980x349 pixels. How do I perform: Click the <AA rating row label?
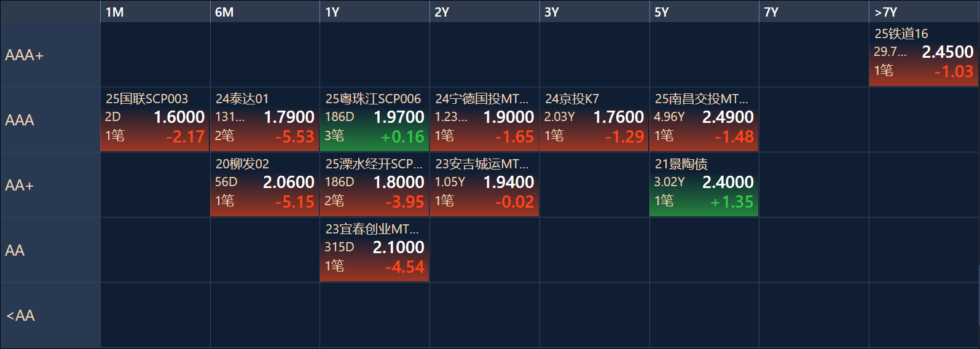50,315
